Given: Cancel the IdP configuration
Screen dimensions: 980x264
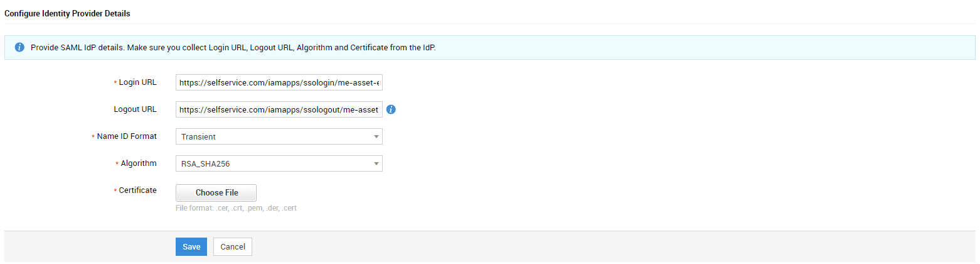Looking at the screenshot, I should click(x=233, y=247).
